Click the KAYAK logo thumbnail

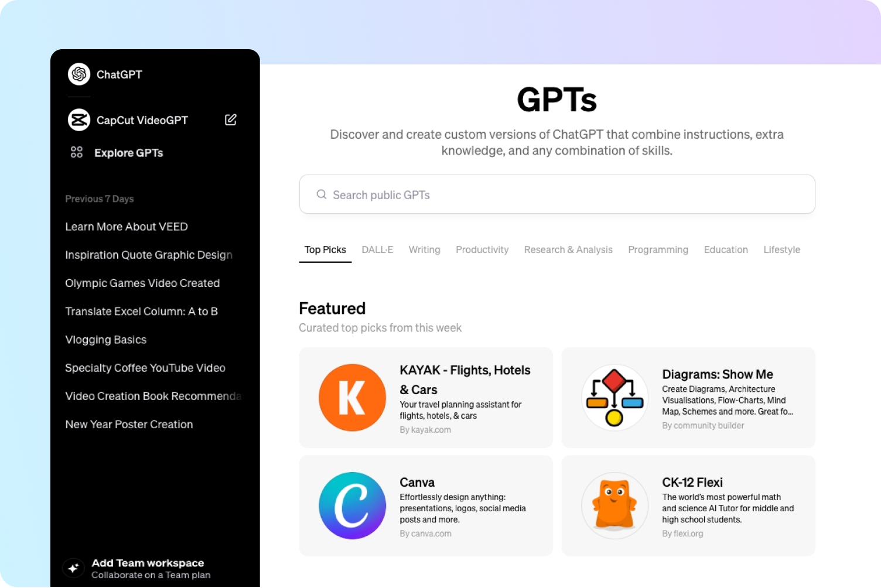352,397
